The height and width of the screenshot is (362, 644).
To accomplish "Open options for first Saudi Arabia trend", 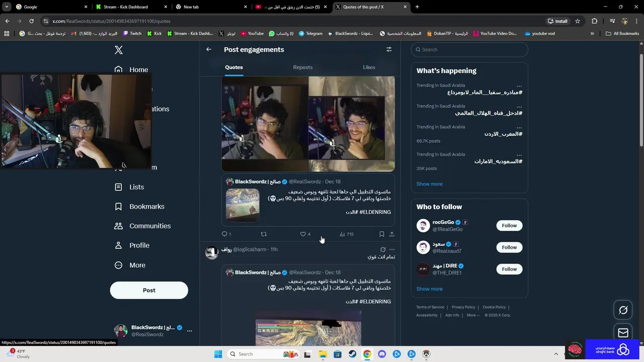I will [x=519, y=85].
